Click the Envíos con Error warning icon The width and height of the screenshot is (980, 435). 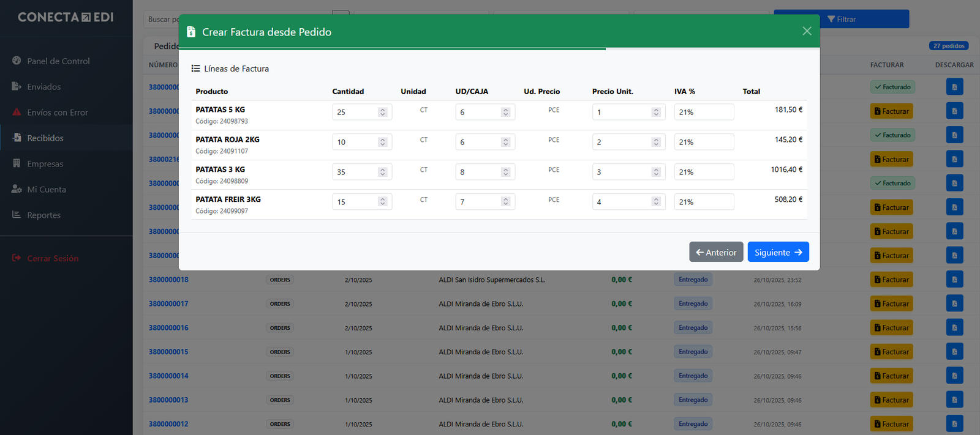click(17, 112)
